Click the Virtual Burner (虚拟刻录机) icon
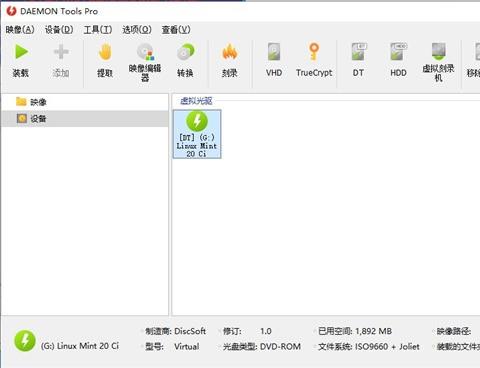Viewport: 480px width, 368px height. [438, 52]
